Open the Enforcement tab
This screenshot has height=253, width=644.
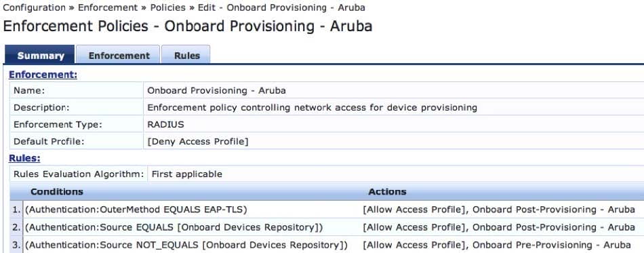click(119, 55)
